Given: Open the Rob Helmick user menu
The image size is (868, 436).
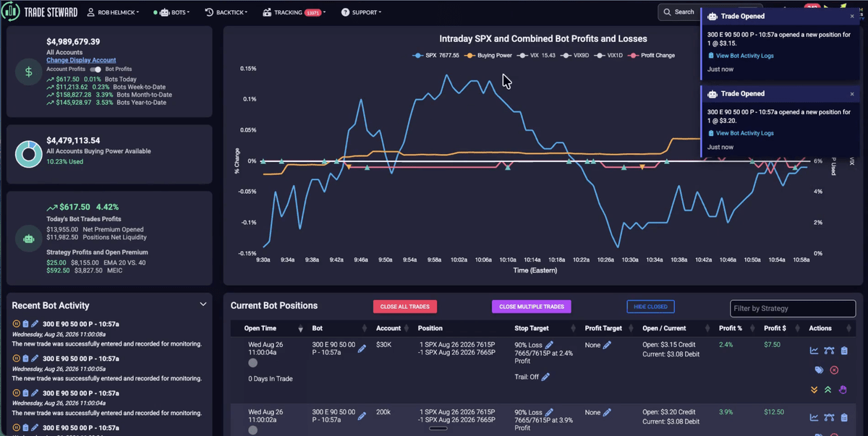Looking at the screenshot, I should [114, 12].
